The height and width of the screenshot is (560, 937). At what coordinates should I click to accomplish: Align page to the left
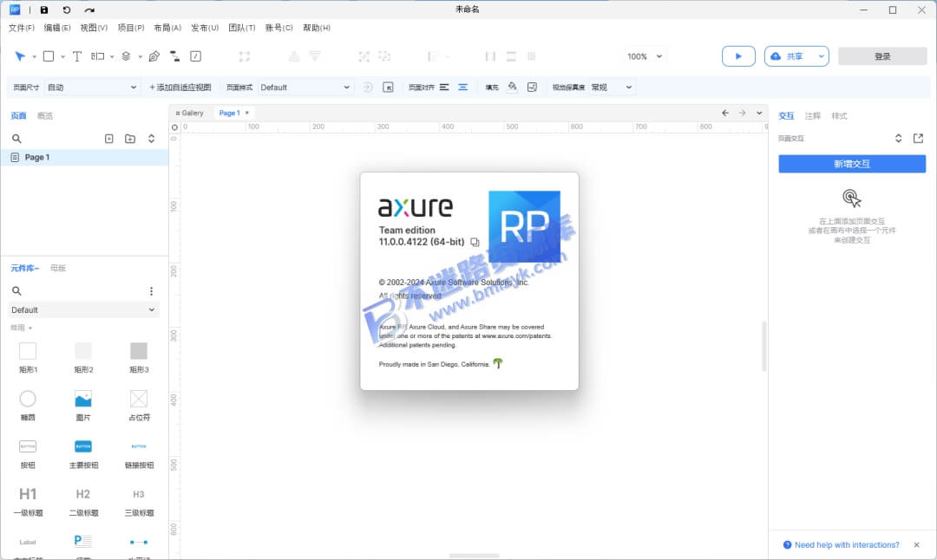(444, 88)
